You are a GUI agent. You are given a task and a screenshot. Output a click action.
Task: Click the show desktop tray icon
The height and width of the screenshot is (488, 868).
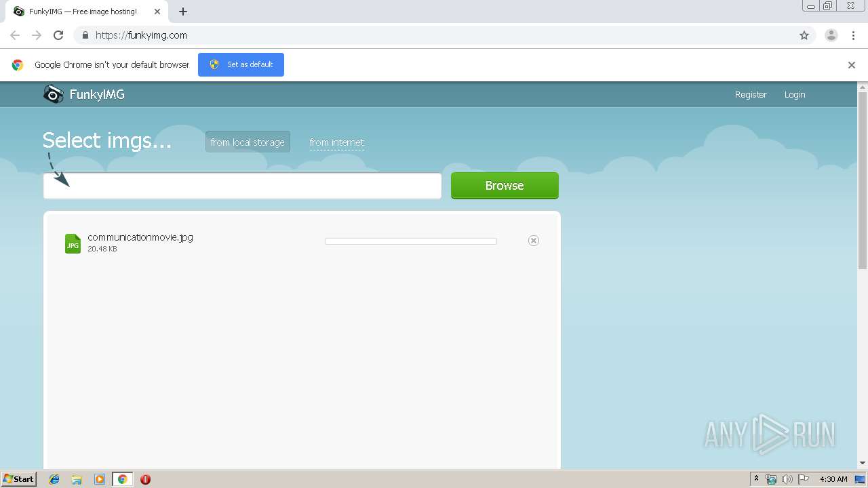(860, 479)
